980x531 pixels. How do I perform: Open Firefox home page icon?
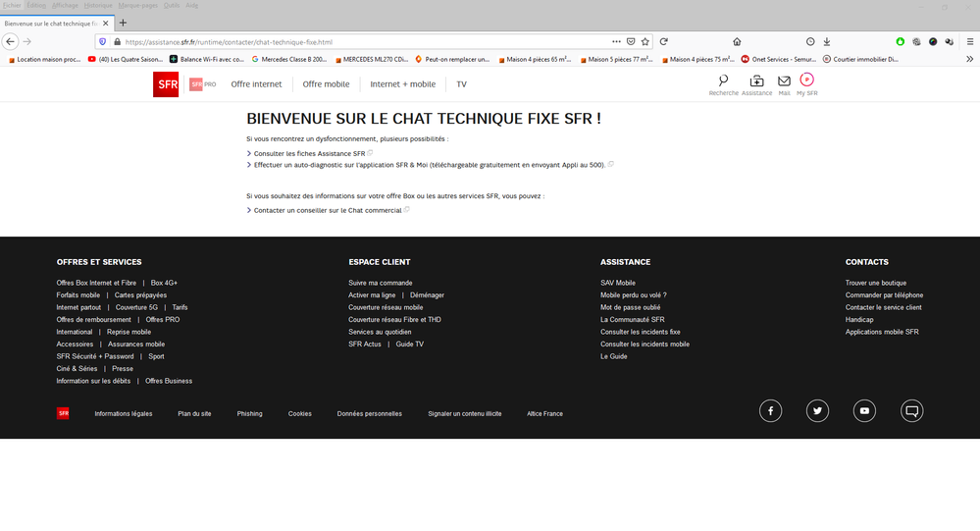[737, 42]
